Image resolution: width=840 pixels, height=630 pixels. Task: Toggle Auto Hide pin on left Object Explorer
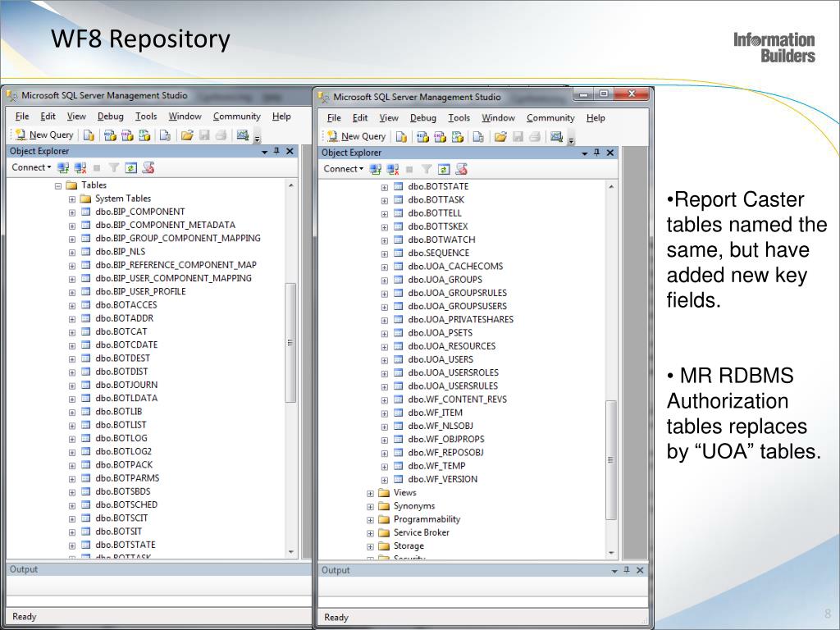[276, 152]
